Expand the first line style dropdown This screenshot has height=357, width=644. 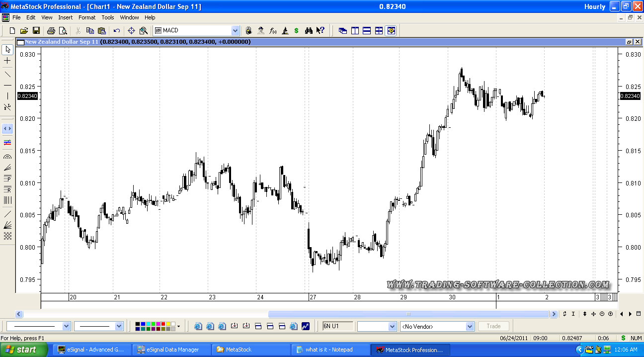click(x=66, y=327)
